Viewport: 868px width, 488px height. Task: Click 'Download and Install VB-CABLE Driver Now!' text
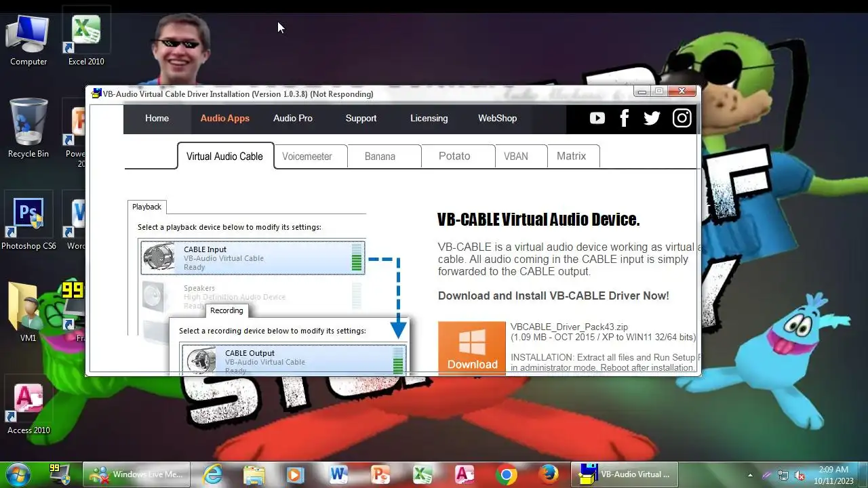[x=553, y=296]
